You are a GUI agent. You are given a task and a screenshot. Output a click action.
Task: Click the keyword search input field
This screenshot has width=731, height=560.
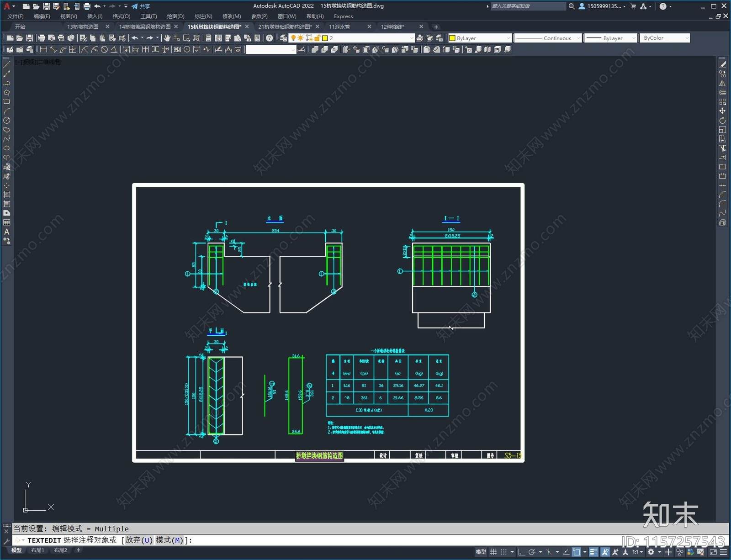pos(528,6)
